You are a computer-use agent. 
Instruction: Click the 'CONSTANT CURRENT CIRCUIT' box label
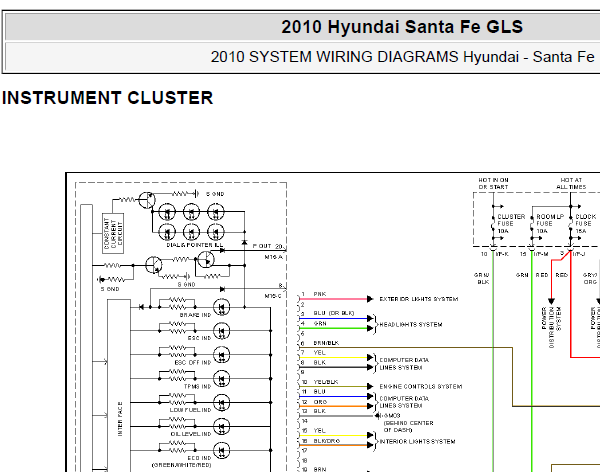(113, 233)
